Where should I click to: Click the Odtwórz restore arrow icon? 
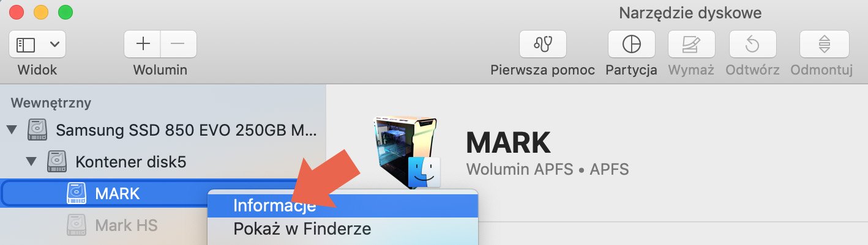tap(752, 44)
